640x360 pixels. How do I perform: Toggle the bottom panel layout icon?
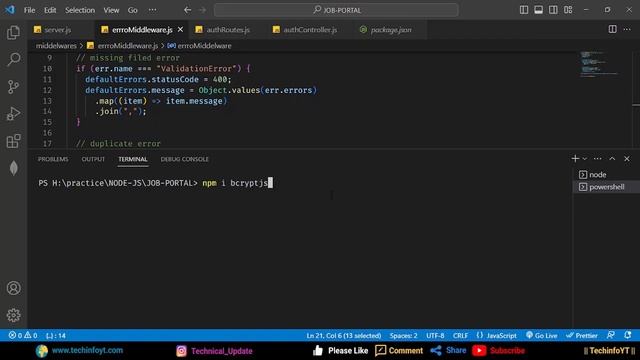pyautogui.click(x=539, y=10)
